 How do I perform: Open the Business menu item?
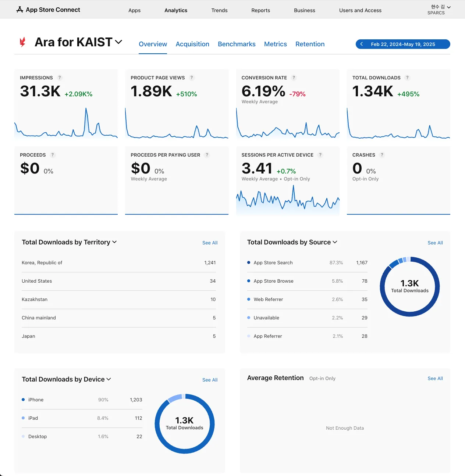[x=305, y=10]
